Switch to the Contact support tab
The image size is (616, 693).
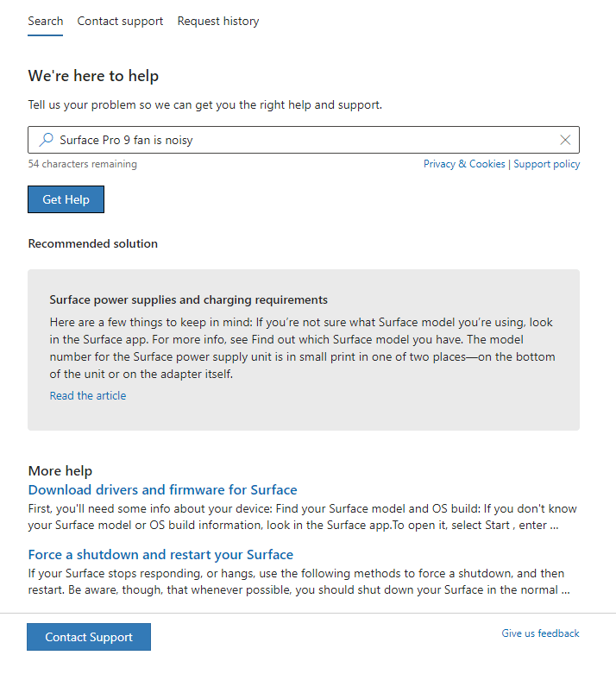coord(119,21)
